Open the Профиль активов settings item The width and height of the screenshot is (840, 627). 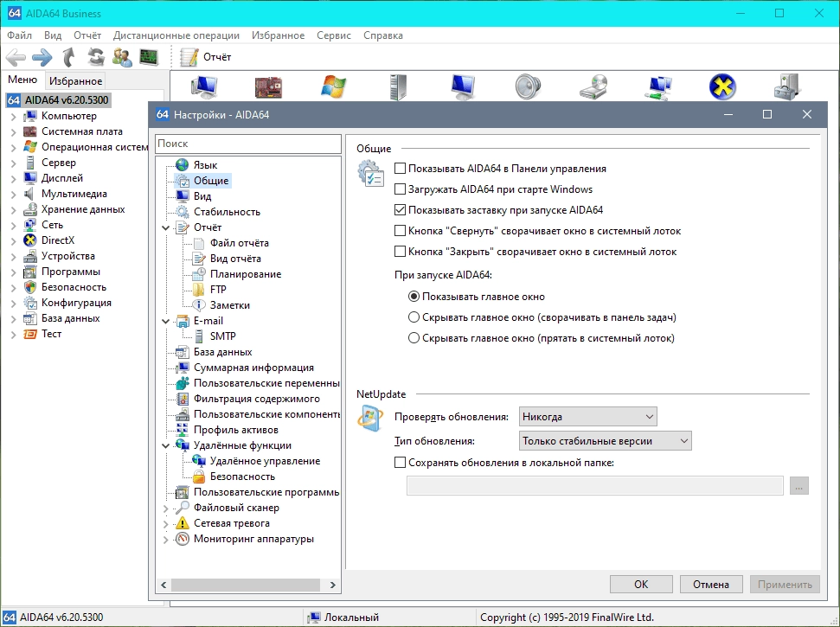pos(228,430)
